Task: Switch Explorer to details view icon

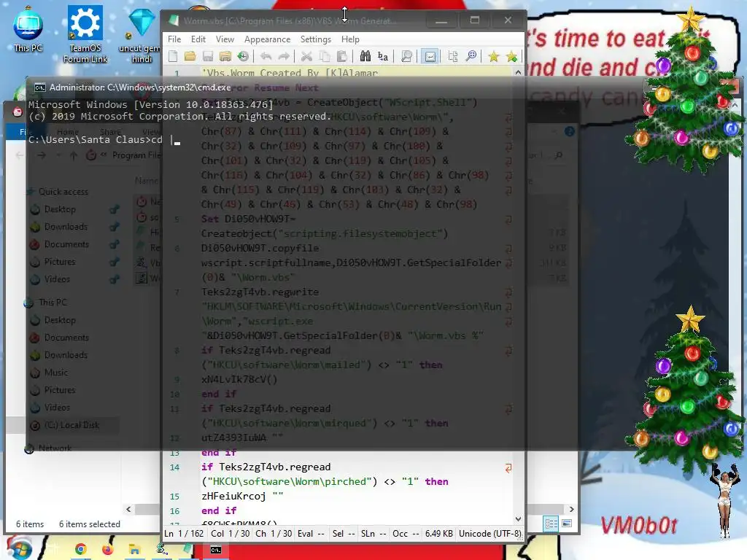Action: tap(551, 524)
